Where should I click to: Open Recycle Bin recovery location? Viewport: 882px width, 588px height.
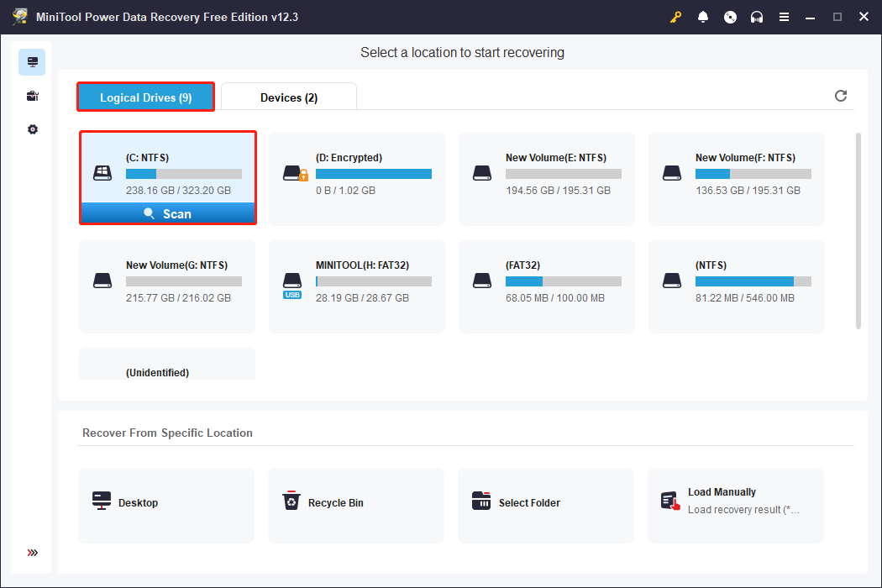point(355,505)
